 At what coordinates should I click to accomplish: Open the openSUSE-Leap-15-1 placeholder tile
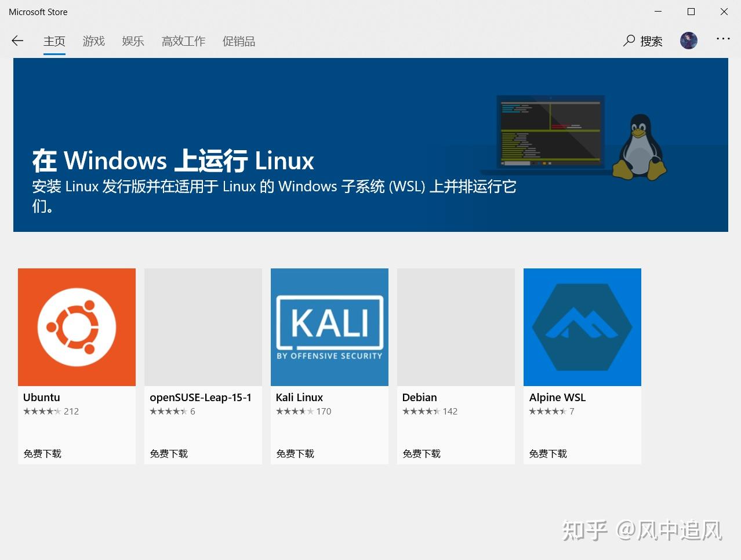pos(203,327)
